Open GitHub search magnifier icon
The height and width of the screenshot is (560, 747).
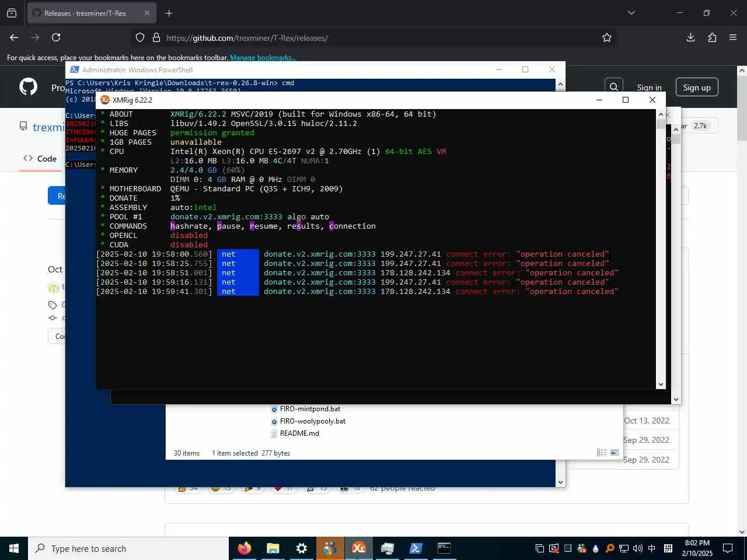tap(614, 87)
